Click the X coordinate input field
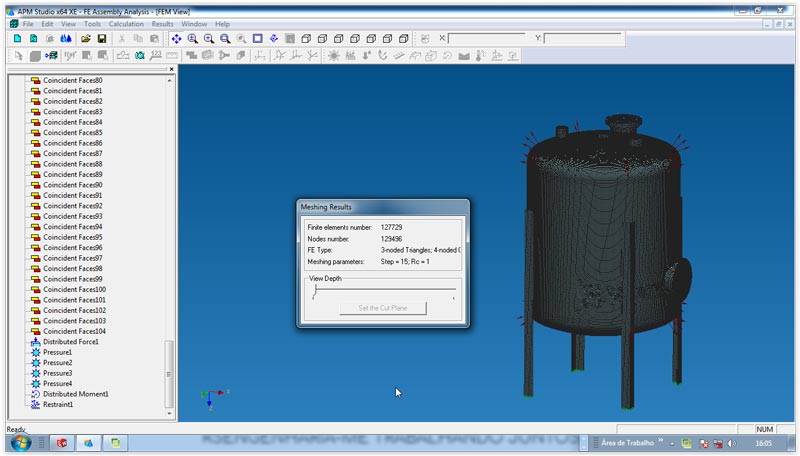 tap(487, 38)
